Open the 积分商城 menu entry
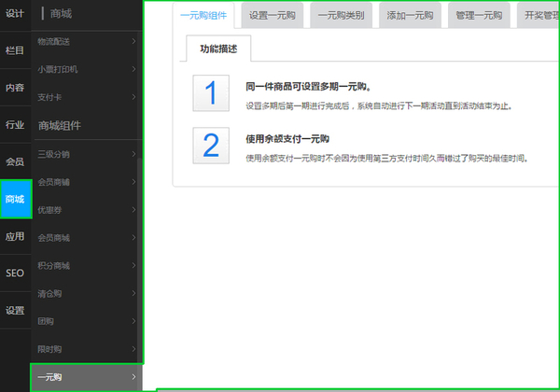Image resolution: width=560 pixels, height=392 pixels. point(86,265)
